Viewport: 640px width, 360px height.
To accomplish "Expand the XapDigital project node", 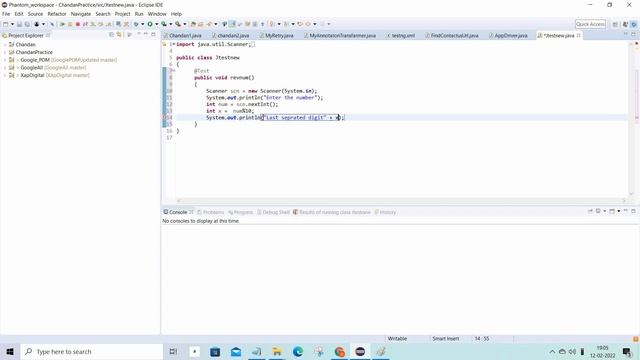I will click(5, 76).
